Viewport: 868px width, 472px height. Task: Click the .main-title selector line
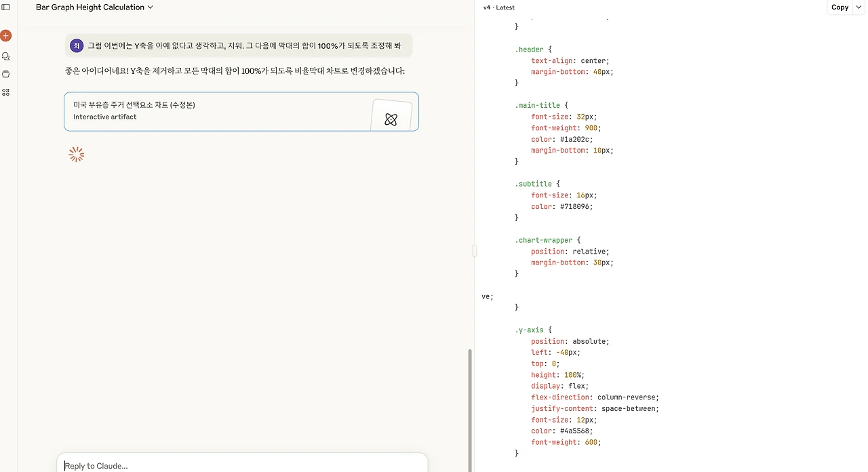541,106
